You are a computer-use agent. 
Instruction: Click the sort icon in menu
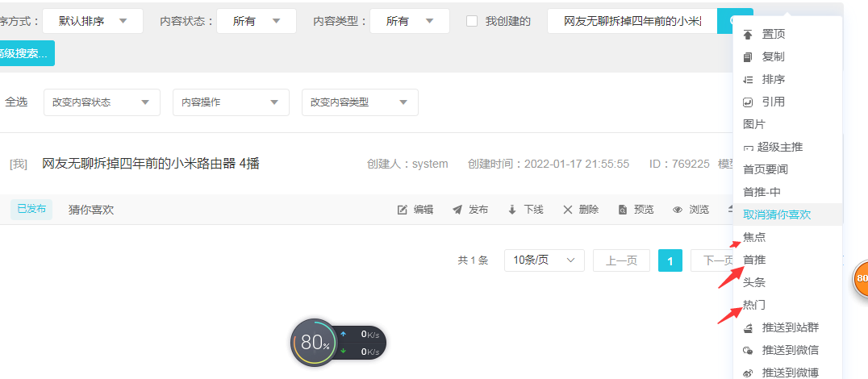748,80
